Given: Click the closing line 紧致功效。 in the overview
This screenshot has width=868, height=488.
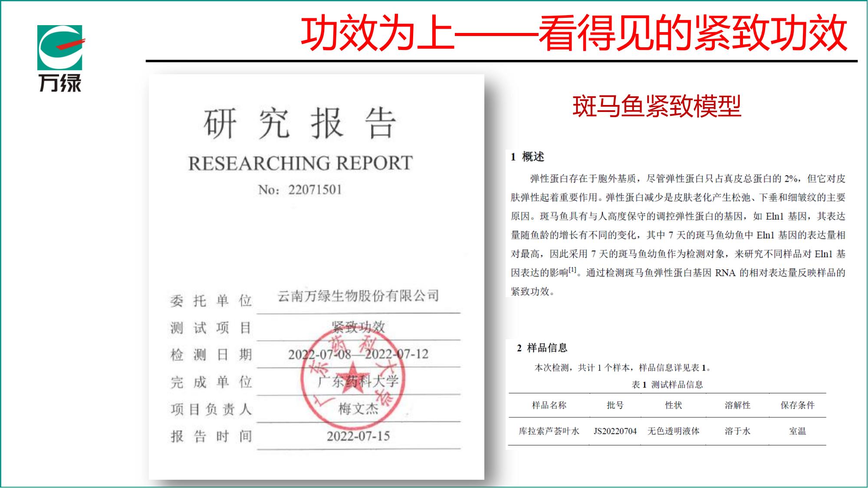Looking at the screenshot, I should pyautogui.click(x=533, y=291).
